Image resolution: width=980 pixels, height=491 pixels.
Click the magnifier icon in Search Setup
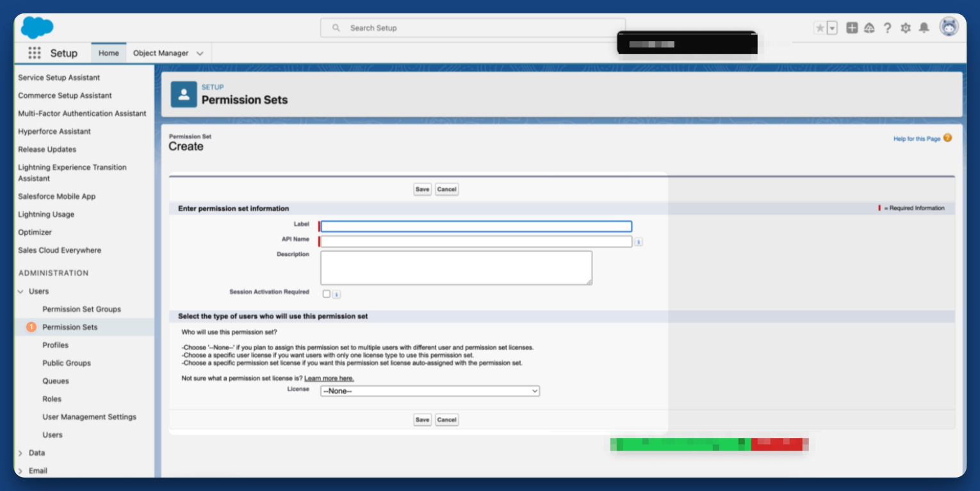pos(336,28)
